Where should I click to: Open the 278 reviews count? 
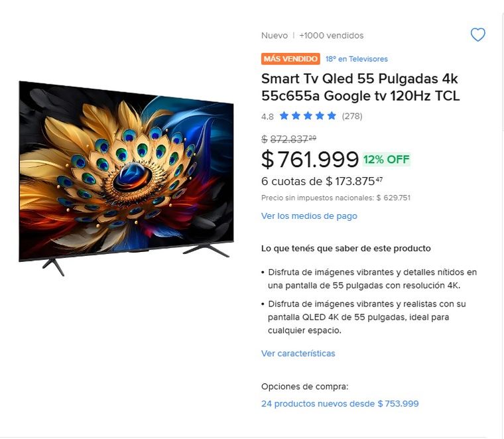pos(352,116)
